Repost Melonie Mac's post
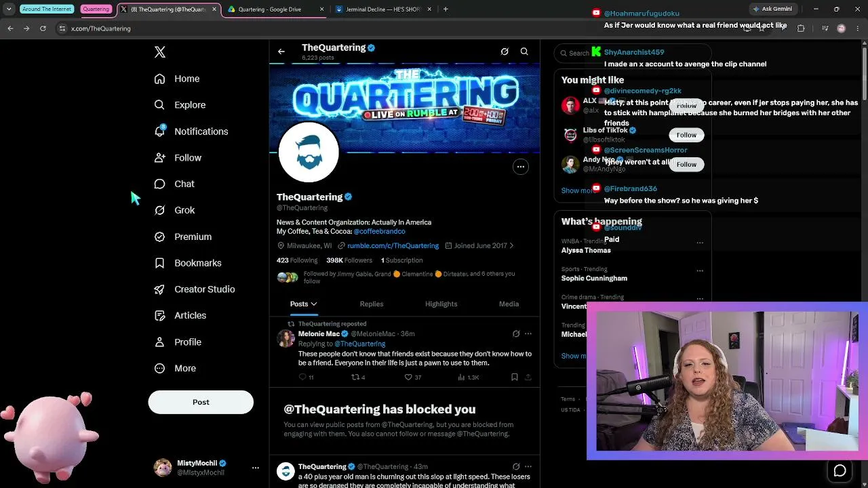The image size is (868, 488). [355, 377]
